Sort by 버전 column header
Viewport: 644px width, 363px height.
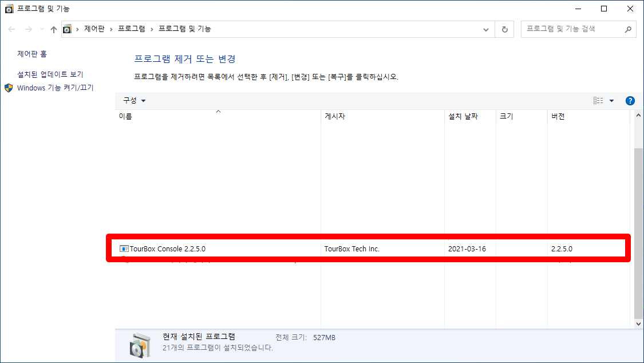coord(588,117)
